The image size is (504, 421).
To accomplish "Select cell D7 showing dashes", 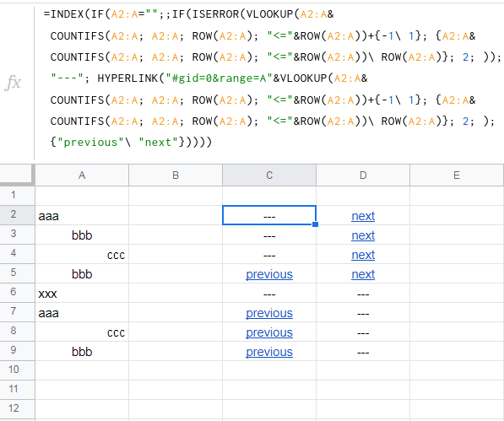I will click(x=363, y=312).
